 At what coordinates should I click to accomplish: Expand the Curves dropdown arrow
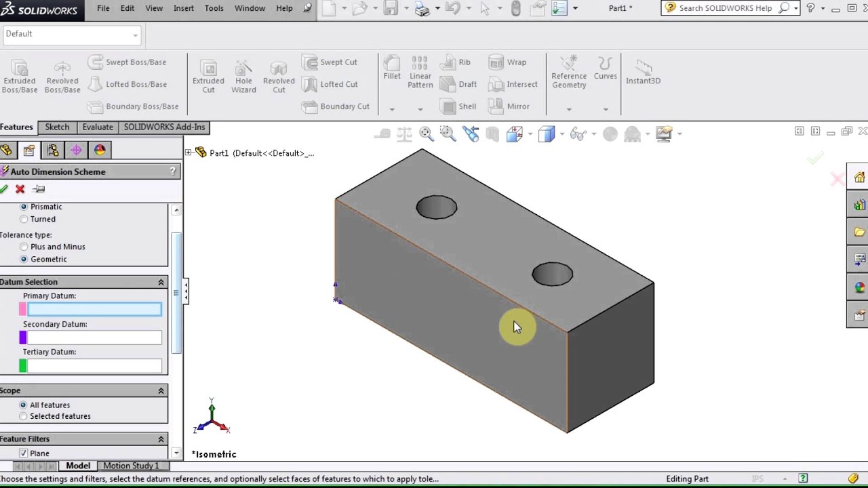point(606,109)
